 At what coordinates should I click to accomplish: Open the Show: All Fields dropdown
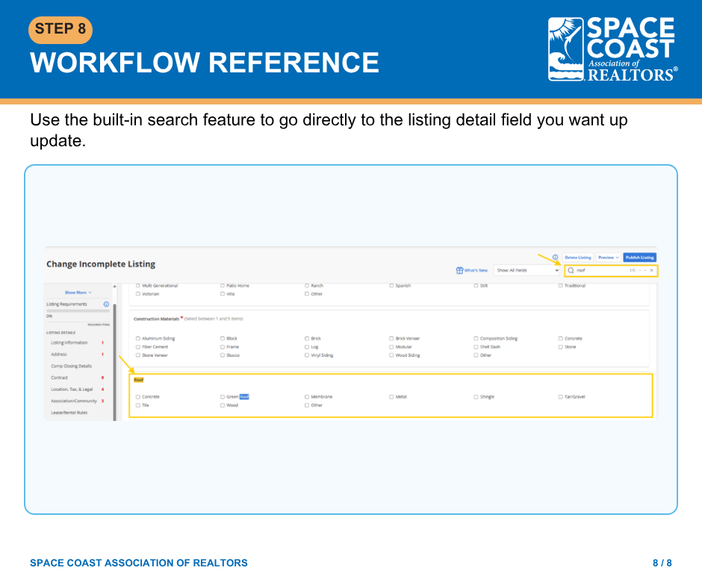coord(527,270)
